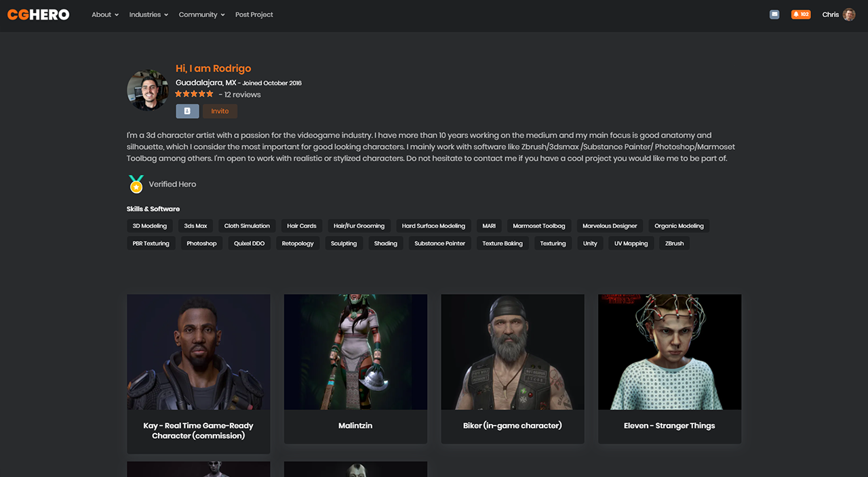Open the Post Project page
Screen dimensions: 868x477
[254, 14]
